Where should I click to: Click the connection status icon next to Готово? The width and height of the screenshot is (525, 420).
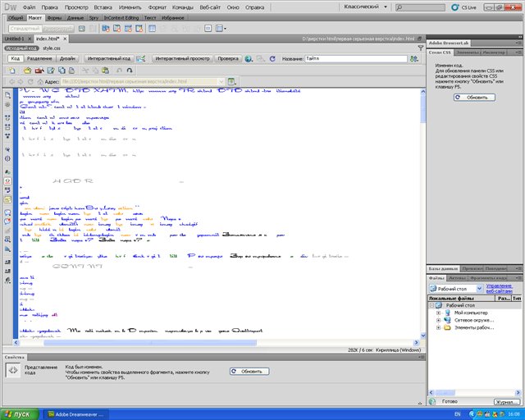coord(434,401)
